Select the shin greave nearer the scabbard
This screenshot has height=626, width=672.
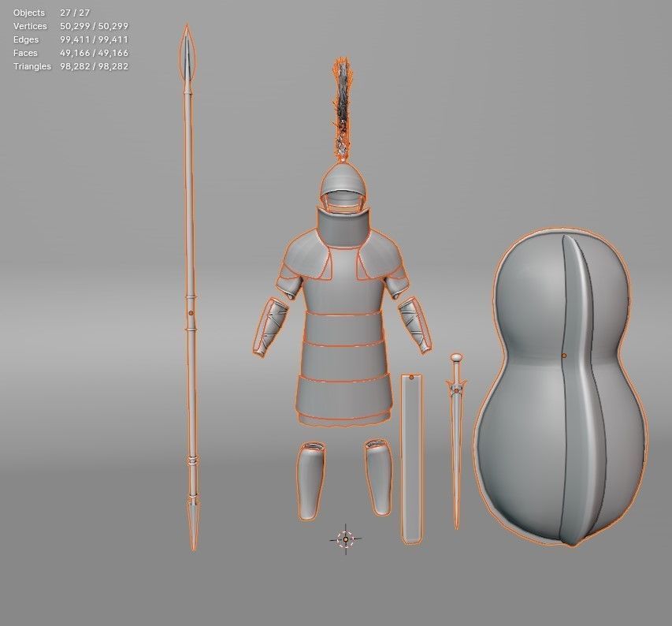[x=378, y=477]
